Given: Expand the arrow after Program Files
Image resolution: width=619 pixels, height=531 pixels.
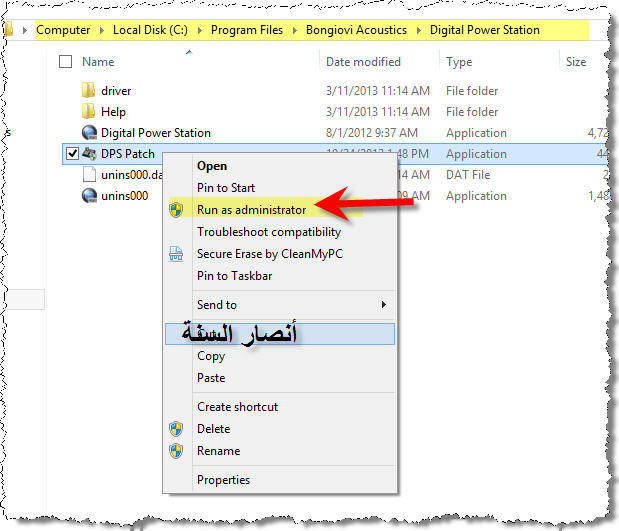Looking at the screenshot, I should [295, 30].
